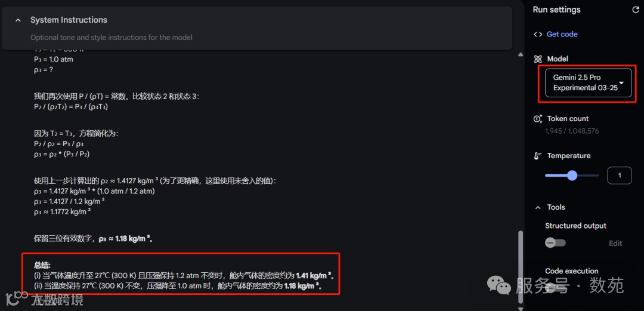This screenshot has width=644, height=311.
Task: Click the reset settings refresh icon
Action: tap(636, 10)
